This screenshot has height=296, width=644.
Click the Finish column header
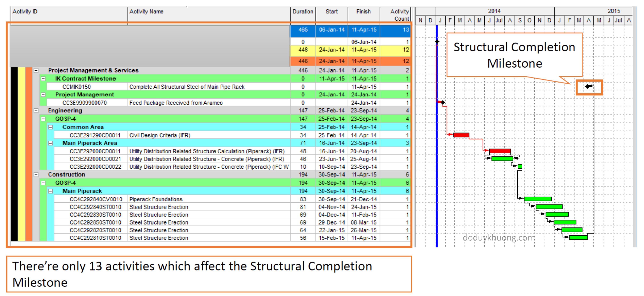coord(363,12)
